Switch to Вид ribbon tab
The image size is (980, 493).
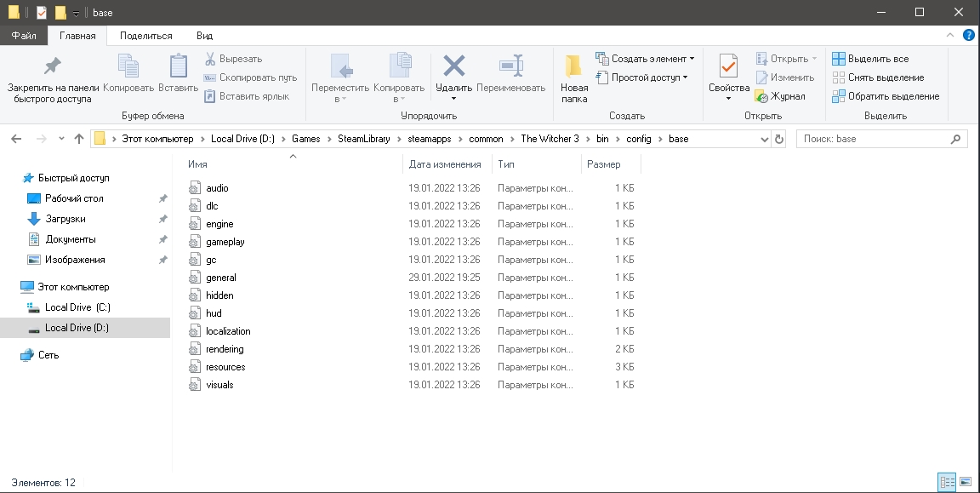click(x=204, y=36)
